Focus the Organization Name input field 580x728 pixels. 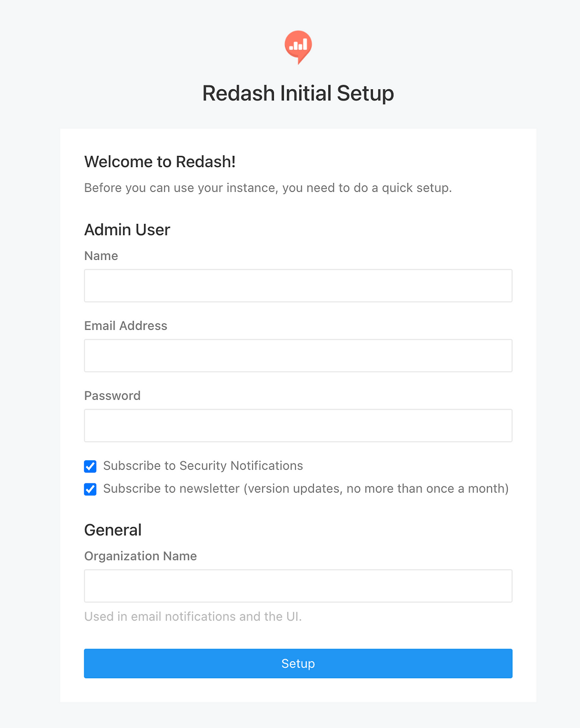[298, 586]
